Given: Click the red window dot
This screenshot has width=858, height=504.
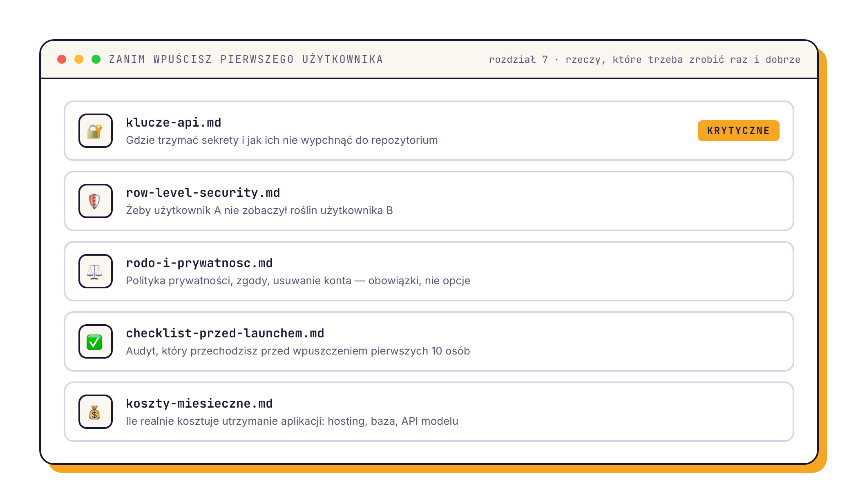Looking at the screenshot, I should 62,59.
